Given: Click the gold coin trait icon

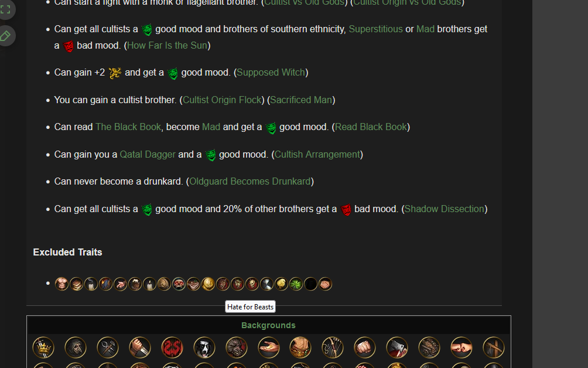Looking at the screenshot, I should click(x=208, y=284).
